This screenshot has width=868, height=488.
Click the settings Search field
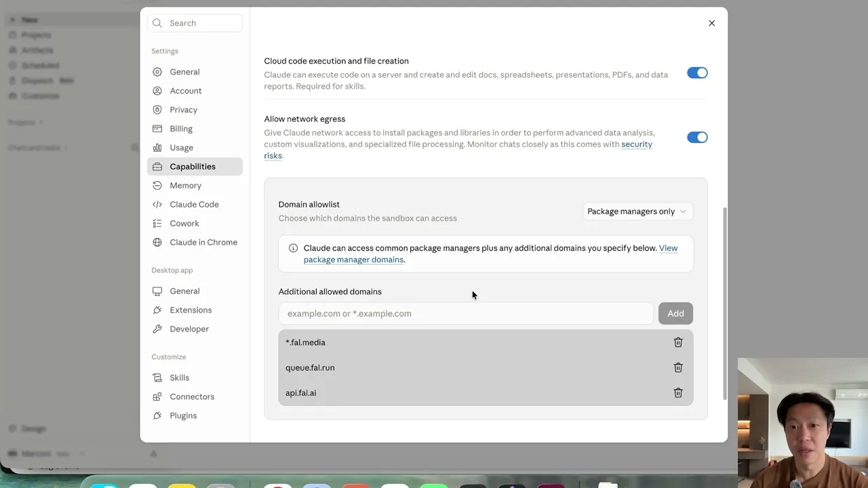click(195, 23)
